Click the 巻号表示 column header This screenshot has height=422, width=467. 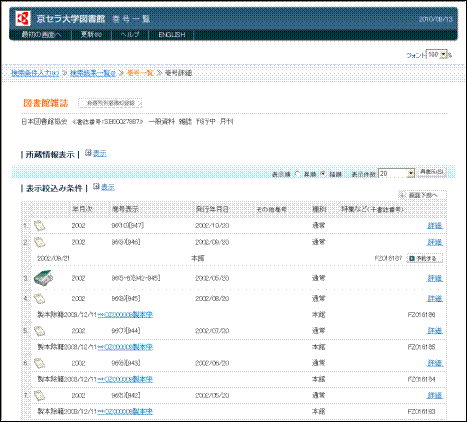125,209
